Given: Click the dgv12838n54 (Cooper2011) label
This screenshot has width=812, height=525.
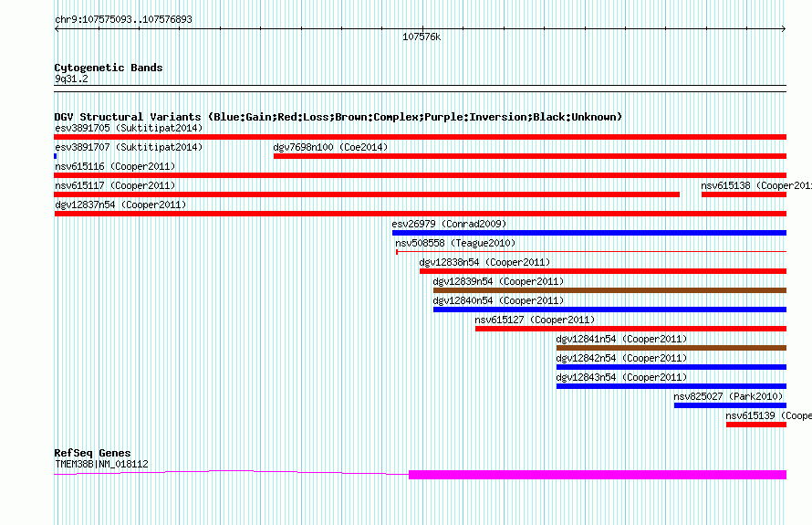Looking at the screenshot, I should pyautogui.click(x=484, y=262).
